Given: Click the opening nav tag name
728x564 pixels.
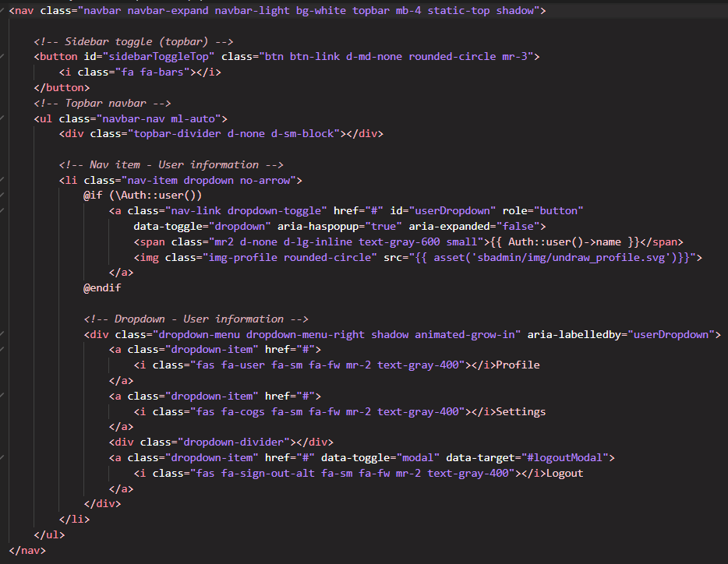Looking at the screenshot, I should 24,10.
